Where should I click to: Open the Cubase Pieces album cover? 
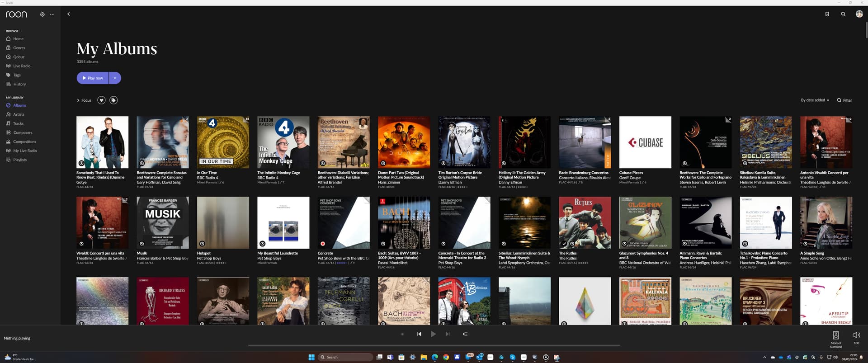[645, 142]
